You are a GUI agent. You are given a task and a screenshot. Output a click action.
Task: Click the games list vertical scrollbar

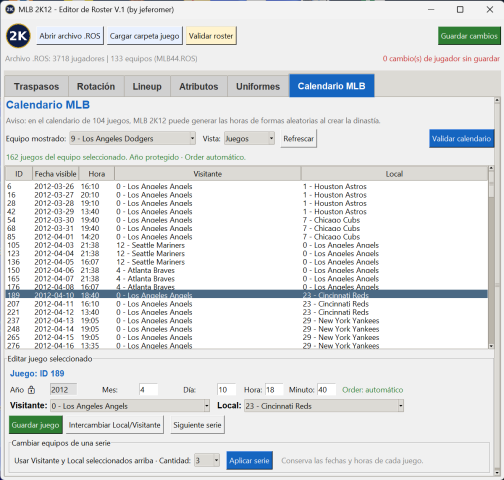(x=491, y=257)
